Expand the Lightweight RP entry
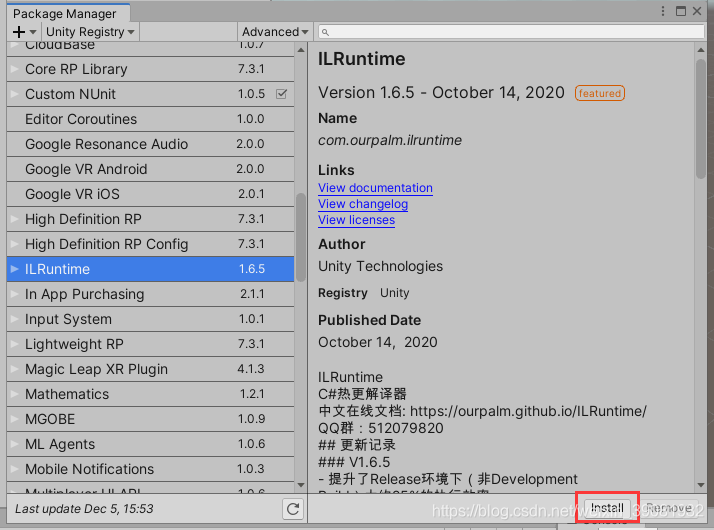This screenshot has width=714, height=530. pos(15,344)
